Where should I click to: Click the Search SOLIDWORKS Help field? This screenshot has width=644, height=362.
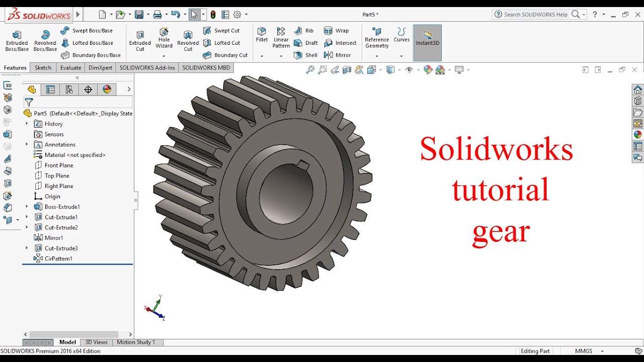(535, 15)
